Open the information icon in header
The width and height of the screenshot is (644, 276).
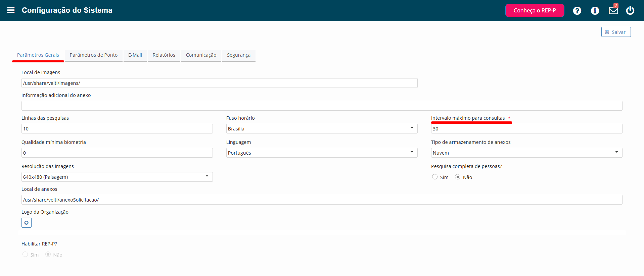pyautogui.click(x=595, y=11)
